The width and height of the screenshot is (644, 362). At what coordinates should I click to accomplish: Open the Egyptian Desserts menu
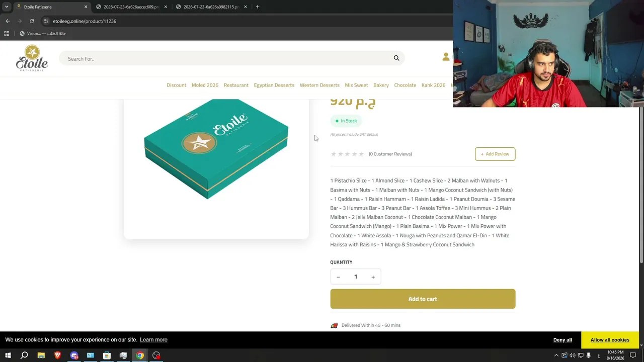point(274,85)
